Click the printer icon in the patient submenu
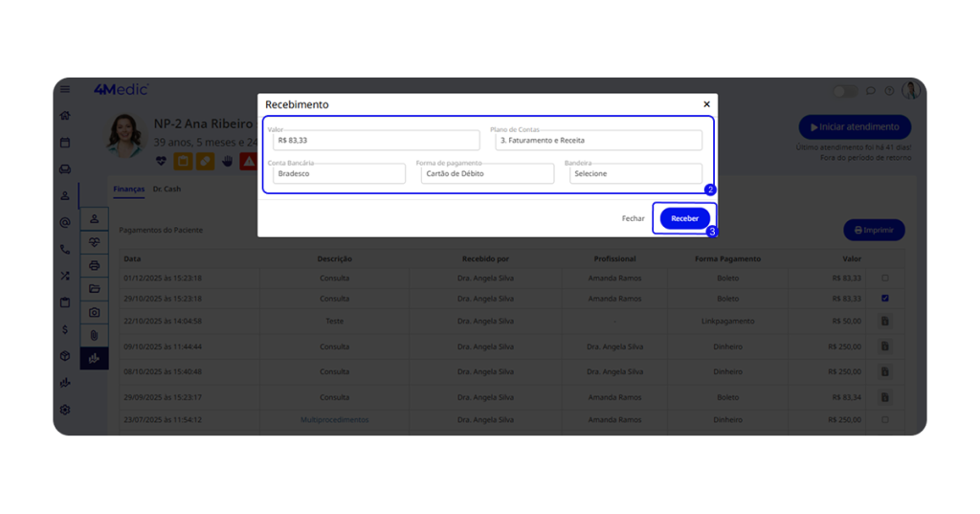Screen dimensions: 980x514 (94, 266)
